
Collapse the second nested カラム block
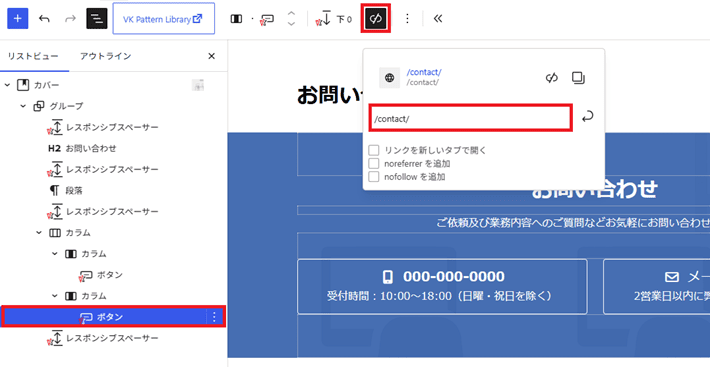click(x=55, y=296)
